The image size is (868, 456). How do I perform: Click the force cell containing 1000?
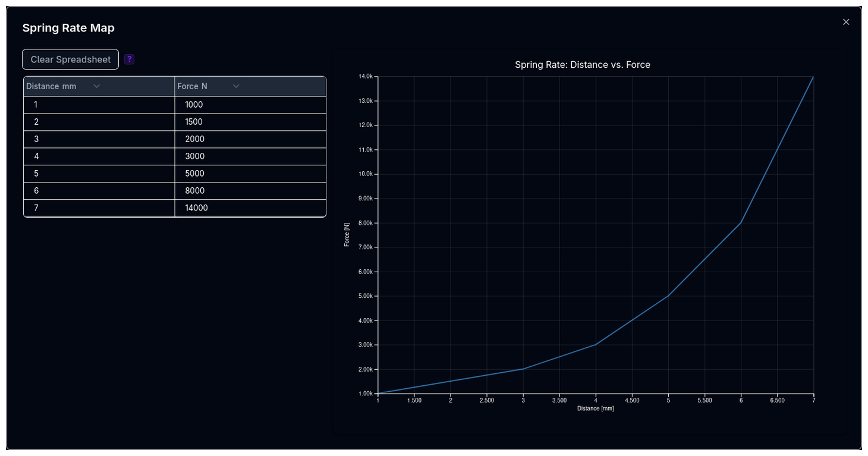[250, 105]
